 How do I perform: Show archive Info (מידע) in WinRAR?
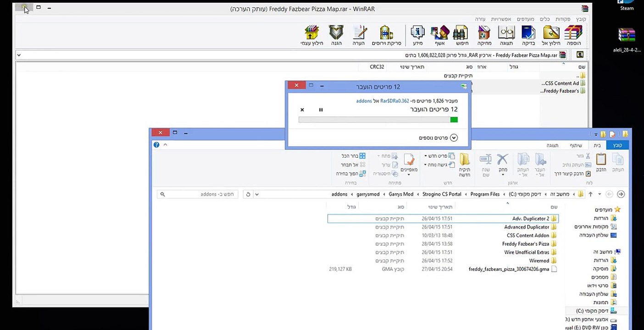point(417,35)
